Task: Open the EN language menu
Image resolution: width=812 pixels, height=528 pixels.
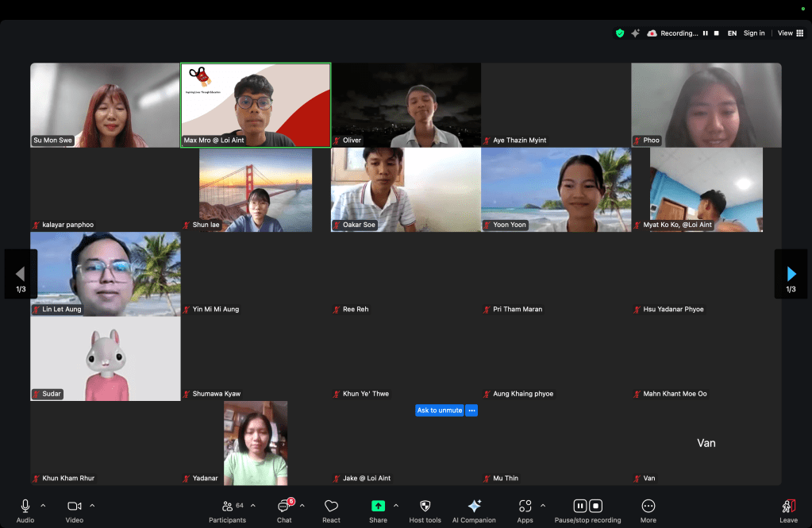Action: pyautogui.click(x=732, y=33)
